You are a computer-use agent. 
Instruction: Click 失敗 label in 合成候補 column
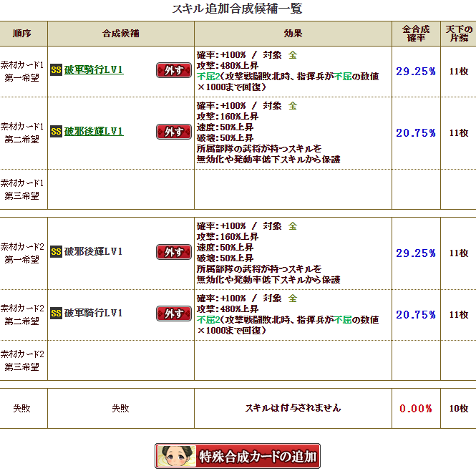[120, 409]
